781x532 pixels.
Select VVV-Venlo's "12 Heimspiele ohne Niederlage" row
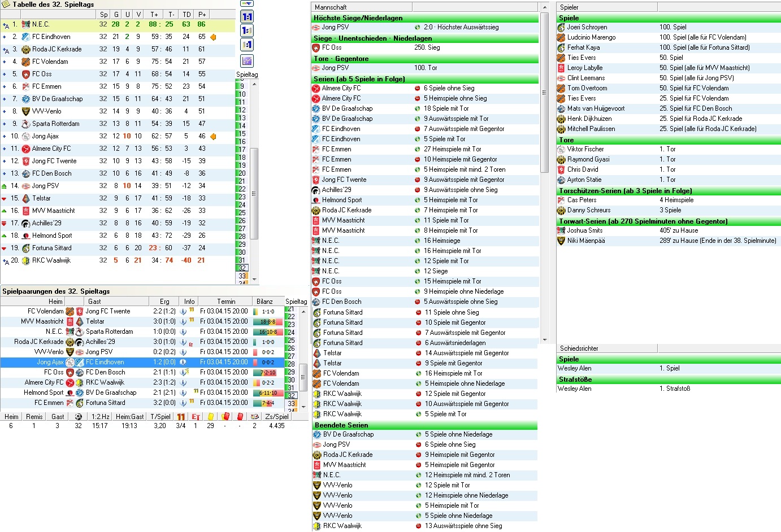coord(424,495)
